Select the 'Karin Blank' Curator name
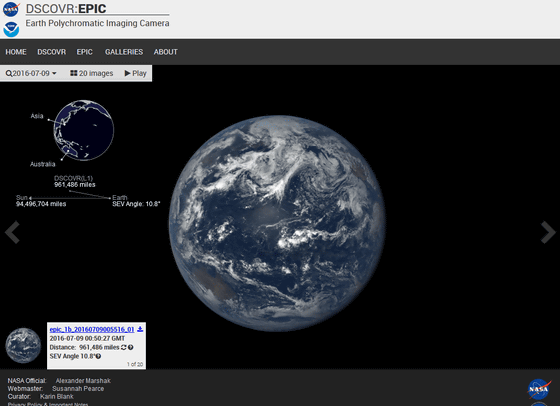 [x=57, y=397]
